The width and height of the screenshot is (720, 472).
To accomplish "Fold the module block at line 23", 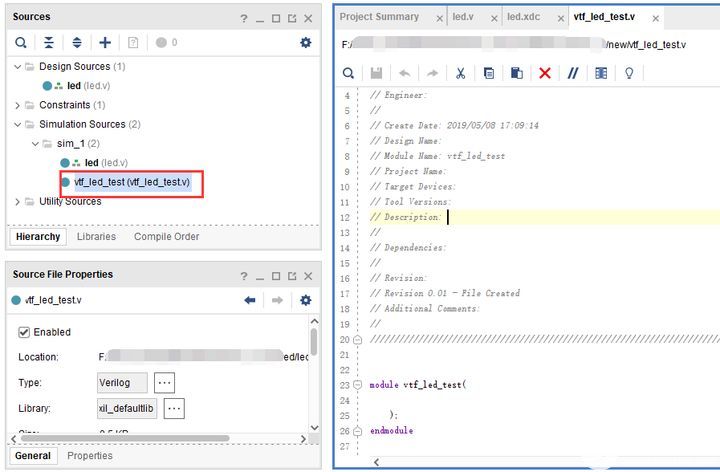I will coord(358,385).
